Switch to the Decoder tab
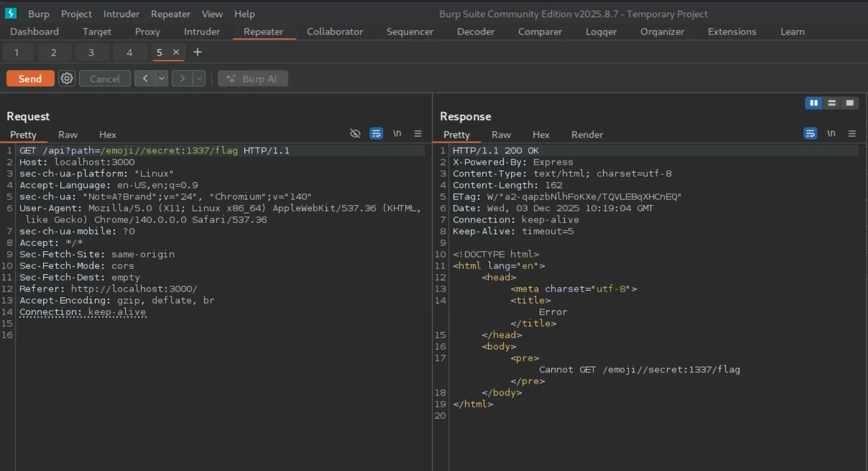Viewport: 868px width, 471px height. click(x=475, y=32)
